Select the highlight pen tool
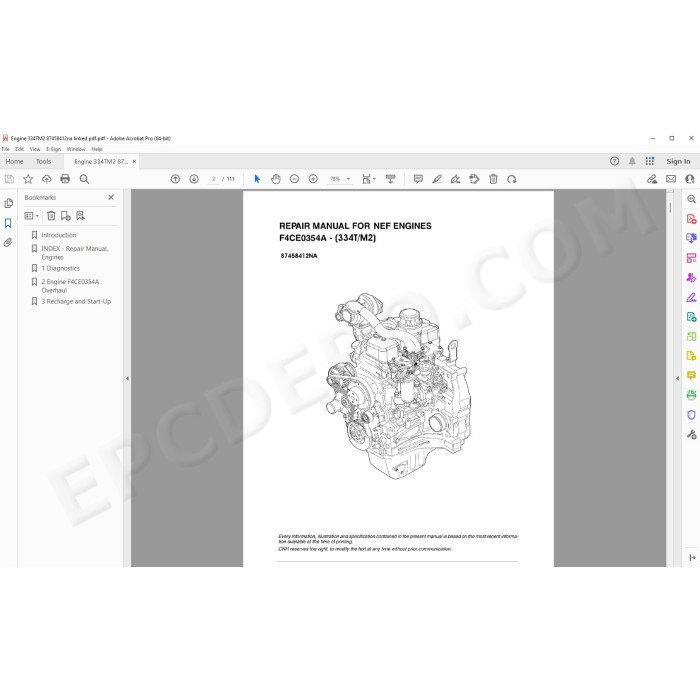 click(x=437, y=179)
